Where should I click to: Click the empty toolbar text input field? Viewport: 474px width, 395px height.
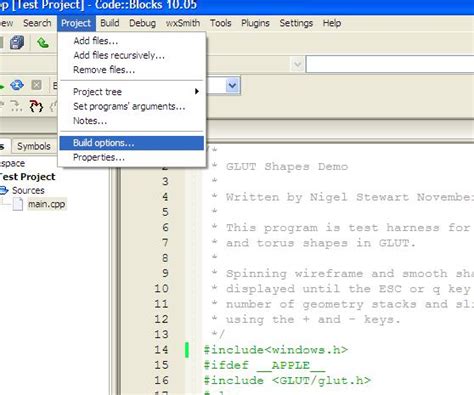[x=390, y=64]
